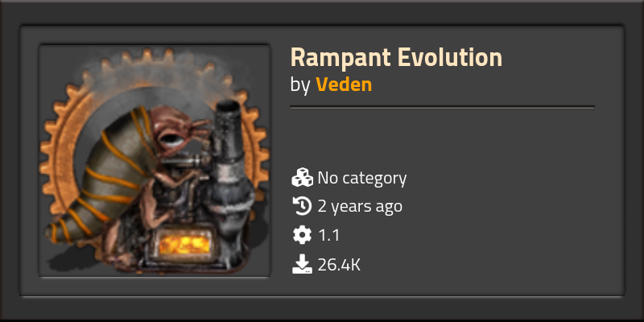Click the download tray icon
644x322 pixels.
click(303, 264)
